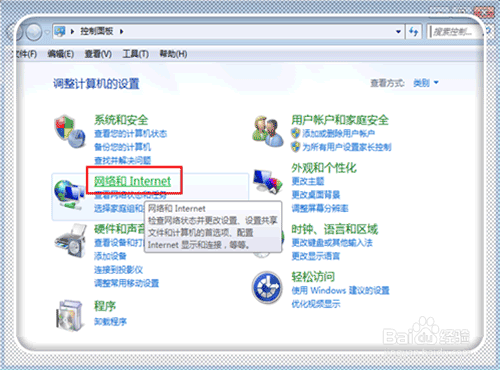The height and width of the screenshot is (370, 500).
Task: Open the 文件(F) menu
Action: [27, 54]
